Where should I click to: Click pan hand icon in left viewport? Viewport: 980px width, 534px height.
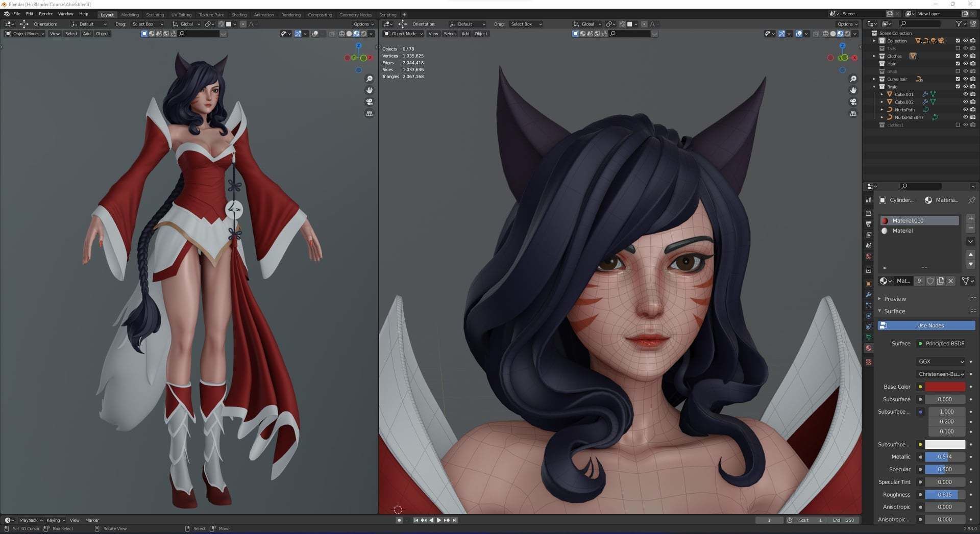[369, 90]
